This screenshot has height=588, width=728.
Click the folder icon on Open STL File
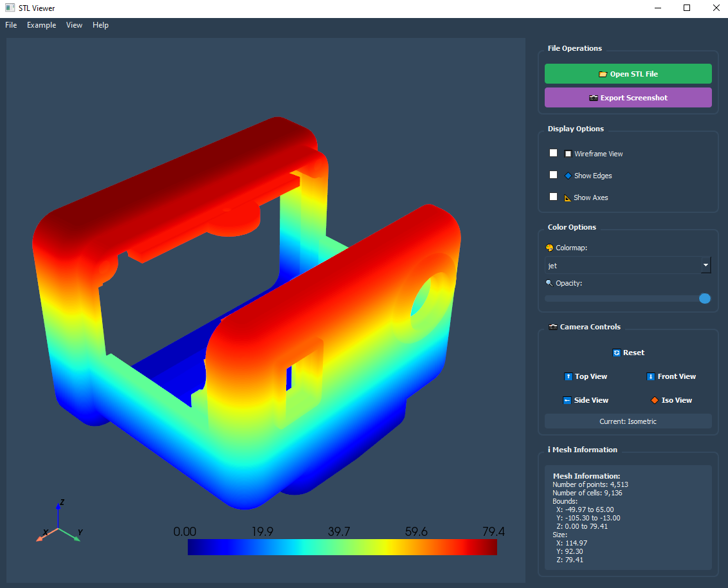pyautogui.click(x=603, y=74)
